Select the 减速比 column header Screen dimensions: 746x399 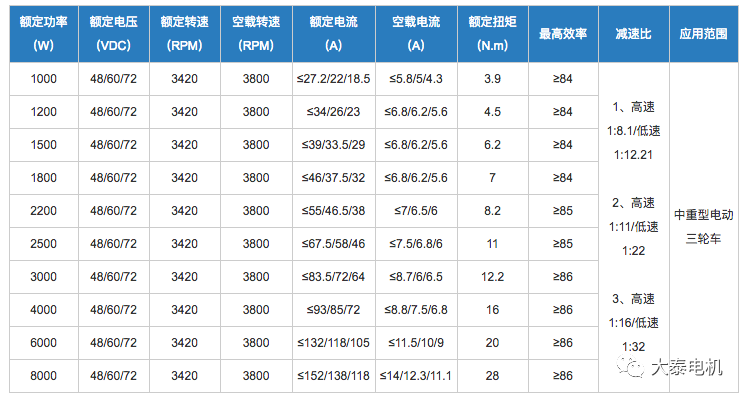(x=634, y=34)
